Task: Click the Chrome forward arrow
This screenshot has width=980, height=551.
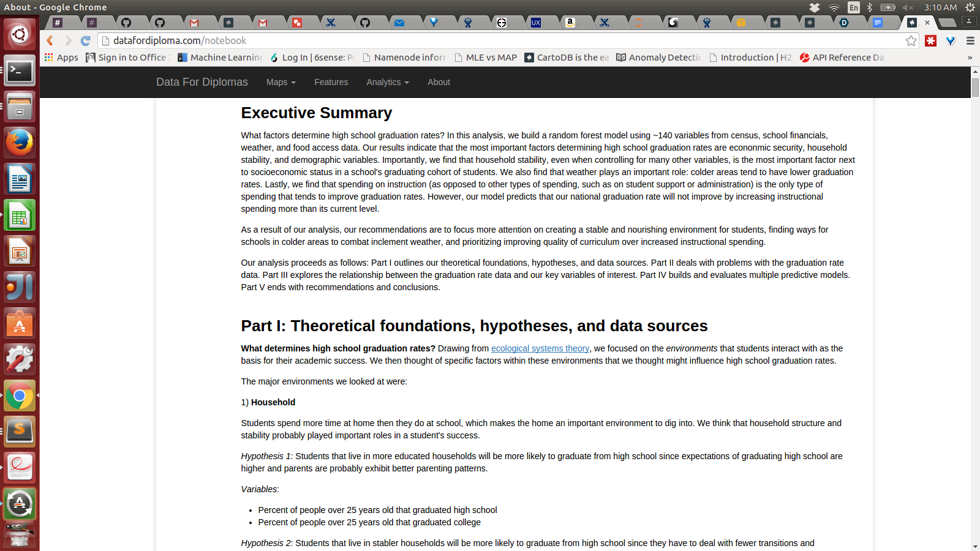Action: tap(68, 40)
